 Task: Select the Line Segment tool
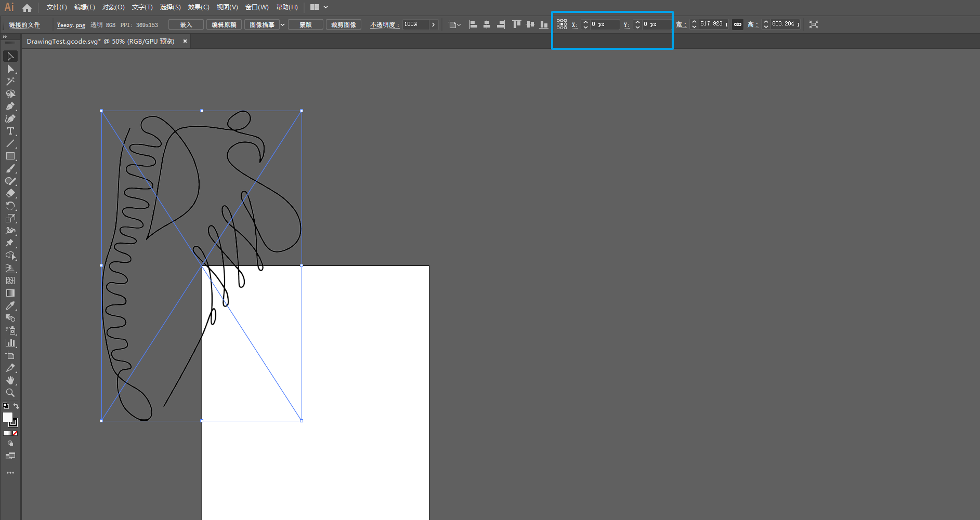pos(10,143)
